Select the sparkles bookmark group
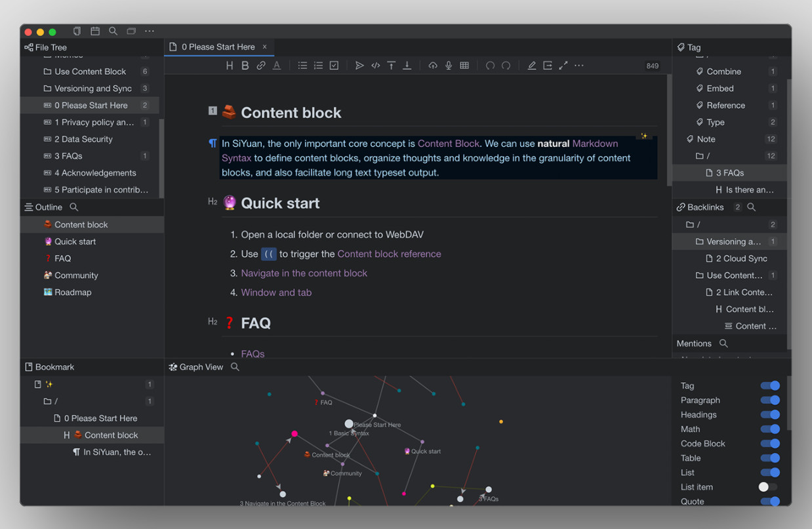 click(x=92, y=384)
